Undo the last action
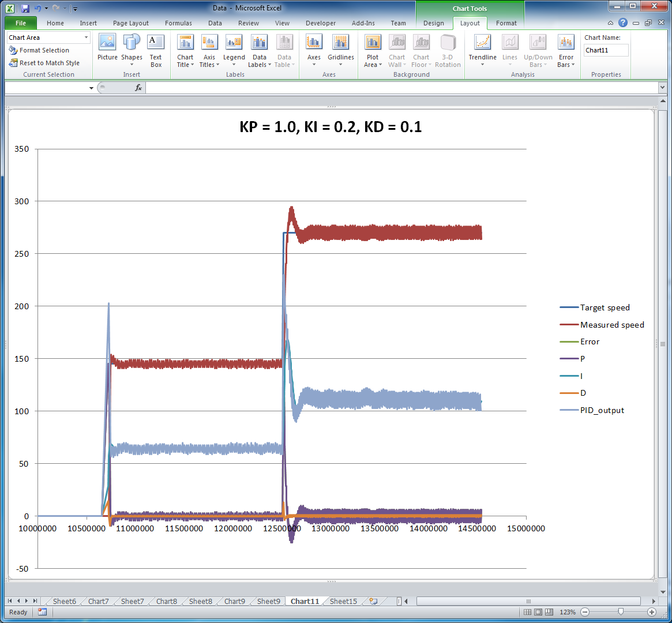Viewport: 672px width, 623px height. (37, 8)
